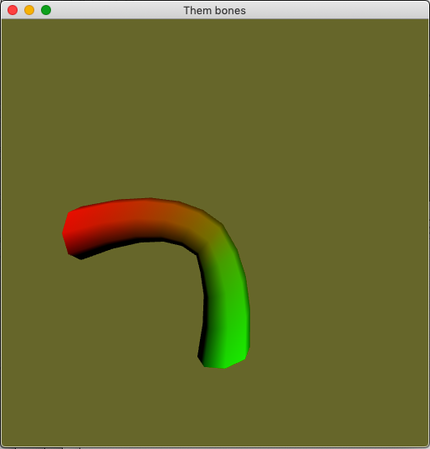Click empty background left of the red end

pyautogui.click(x=32, y=233)
